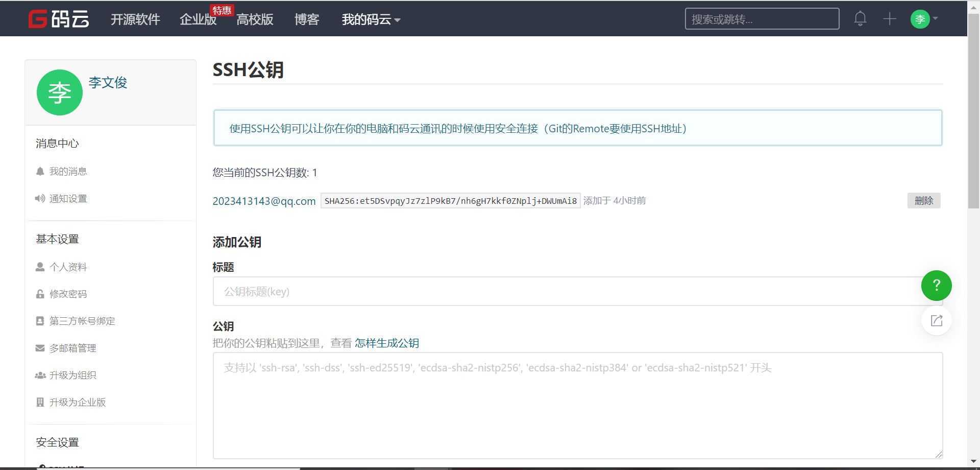Image resolution: width=980 pixels, height=470 pixels.
Task: Click the 基本设置 sidebar section heading
Action: click(57, 239)
